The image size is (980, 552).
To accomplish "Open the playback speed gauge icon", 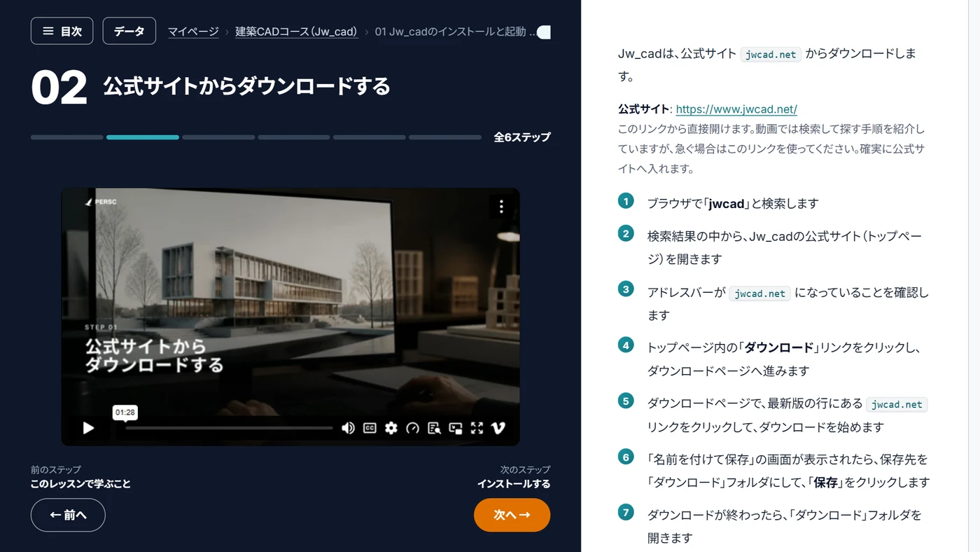I will point(412,428).
